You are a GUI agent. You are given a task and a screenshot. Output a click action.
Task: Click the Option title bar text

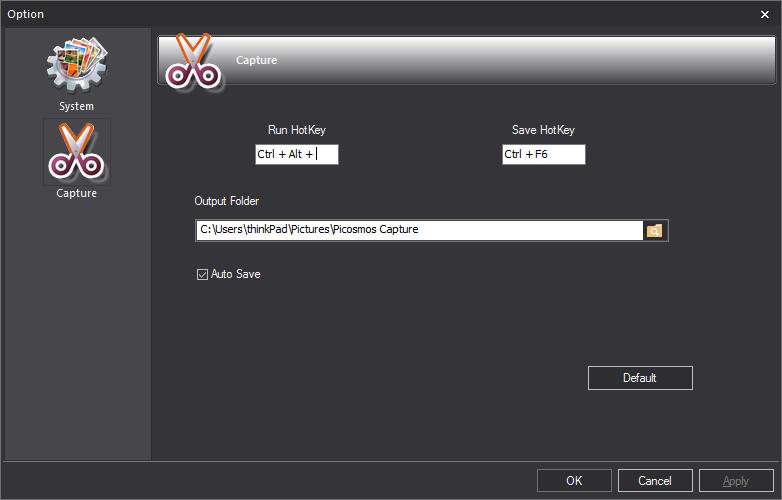pyautogui.click(x=26, y=14)
